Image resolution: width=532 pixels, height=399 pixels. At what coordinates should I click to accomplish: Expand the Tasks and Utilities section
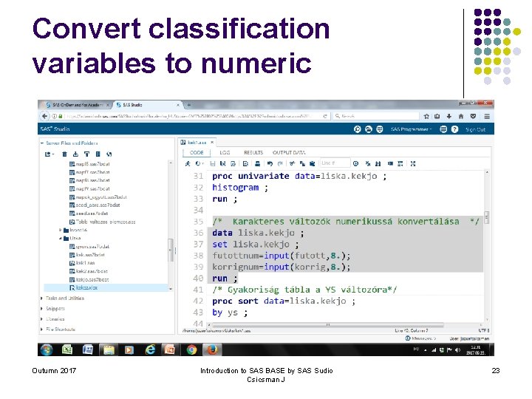coord(41,299)
